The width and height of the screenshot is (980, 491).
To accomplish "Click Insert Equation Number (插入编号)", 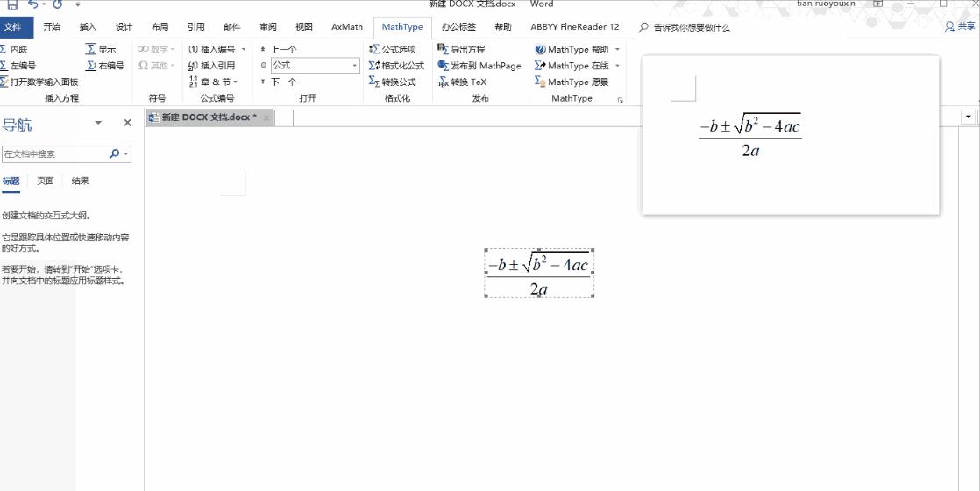I will pos(212,49).
